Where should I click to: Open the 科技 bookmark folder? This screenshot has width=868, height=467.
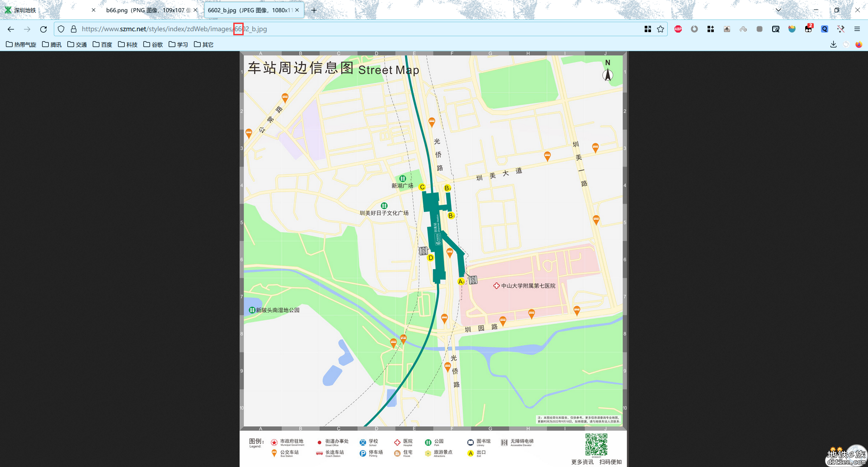pos(127,44)
